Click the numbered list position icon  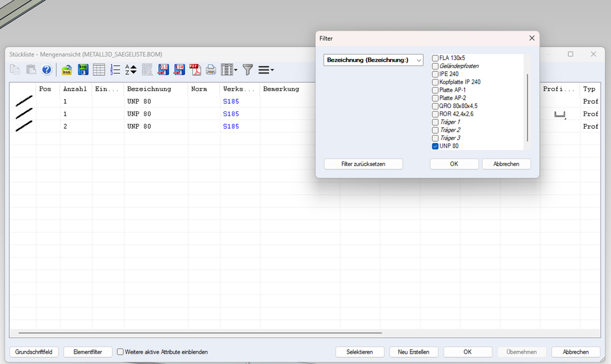(x=115, y=70)
